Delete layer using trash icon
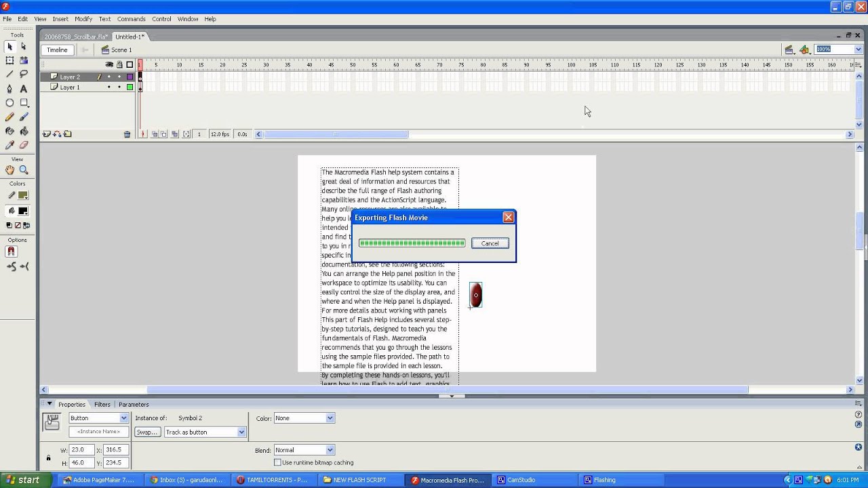The height and width of the screenshot is (488, 868). 127,134
